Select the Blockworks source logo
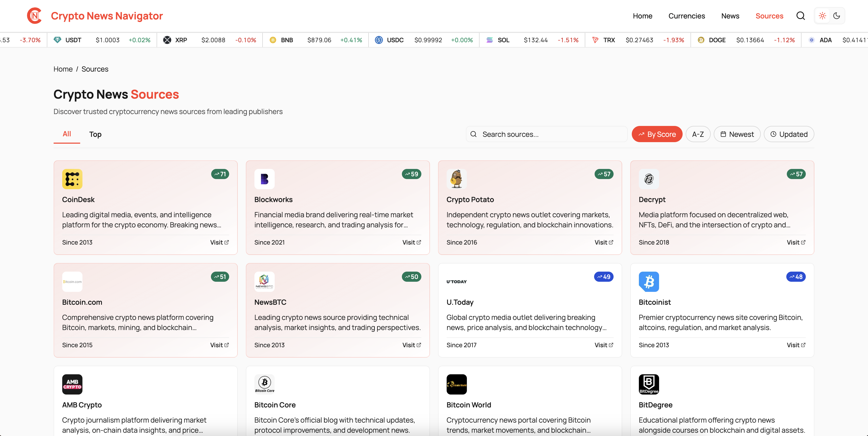The image size is (868, 436). [x=264, y=179]
